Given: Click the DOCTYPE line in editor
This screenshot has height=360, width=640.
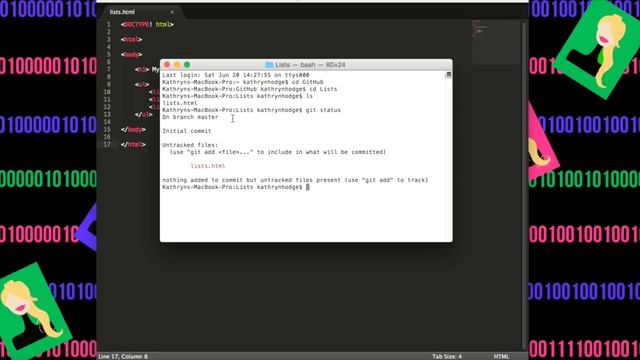Looking at the screenshot, I should tap(147, 24).
